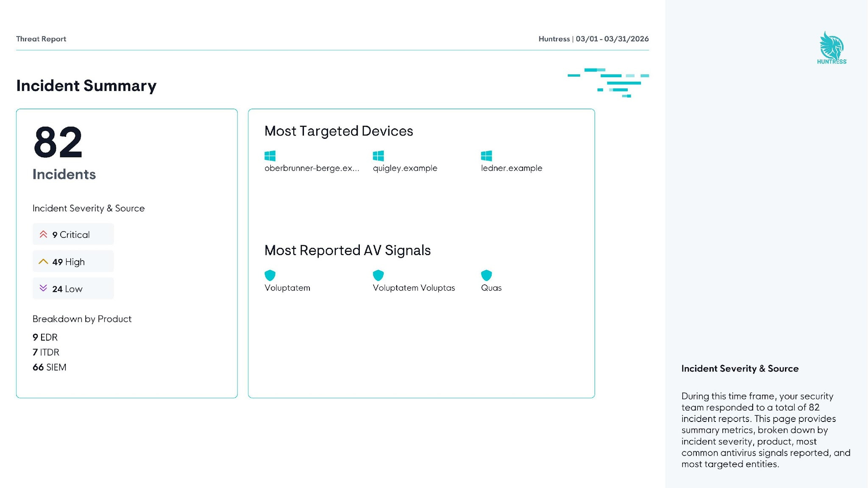Viewport: 868px width, 488px height.
Task: Select the 24 Low severity badge
Action: 73,288
